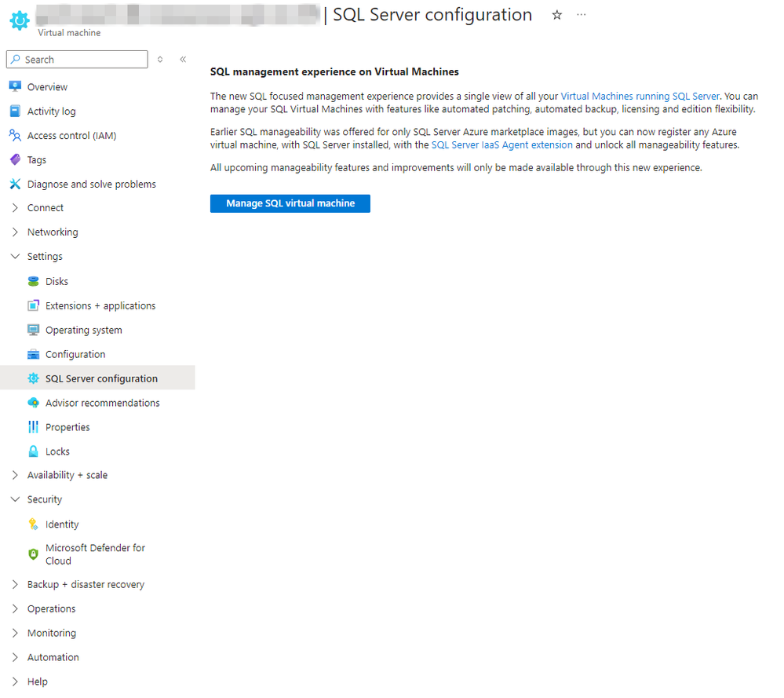Image resolution: width=784 pixels, height=698 pixels.
Task: Follow Virtual Machines running SQL Server link
Action: [x=640, y=96]
